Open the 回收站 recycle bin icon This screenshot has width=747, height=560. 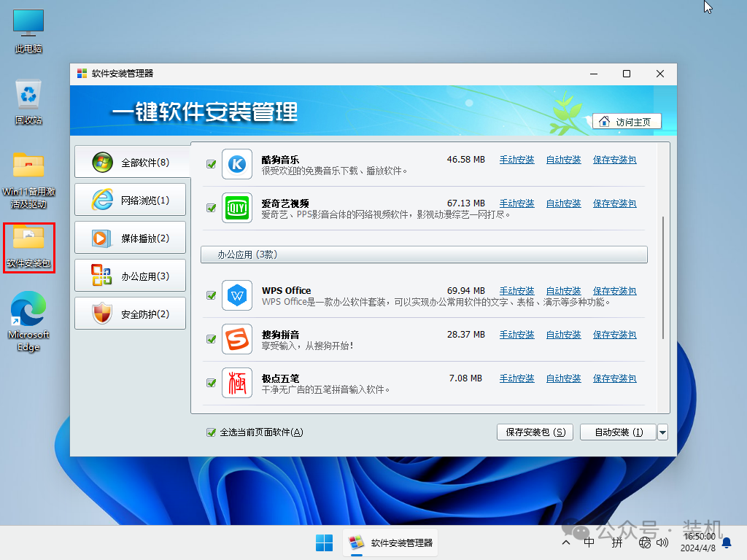pyautogui.click(x=28, y=102)
